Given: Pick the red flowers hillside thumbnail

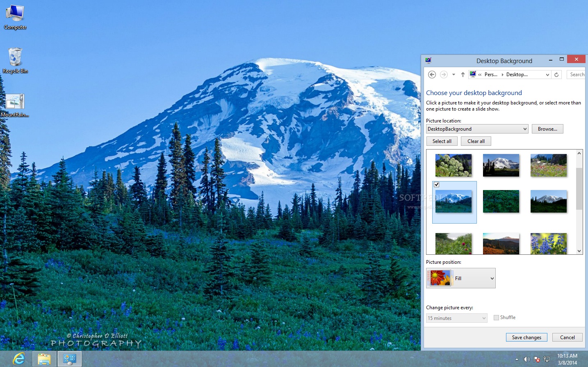Looking at the screenshot, I should pos(454,244).
